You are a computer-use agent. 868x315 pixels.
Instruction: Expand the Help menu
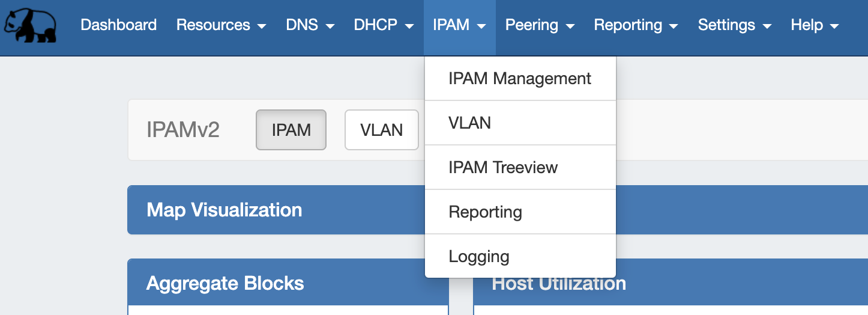pyautogui.click(x=815, y=25)
